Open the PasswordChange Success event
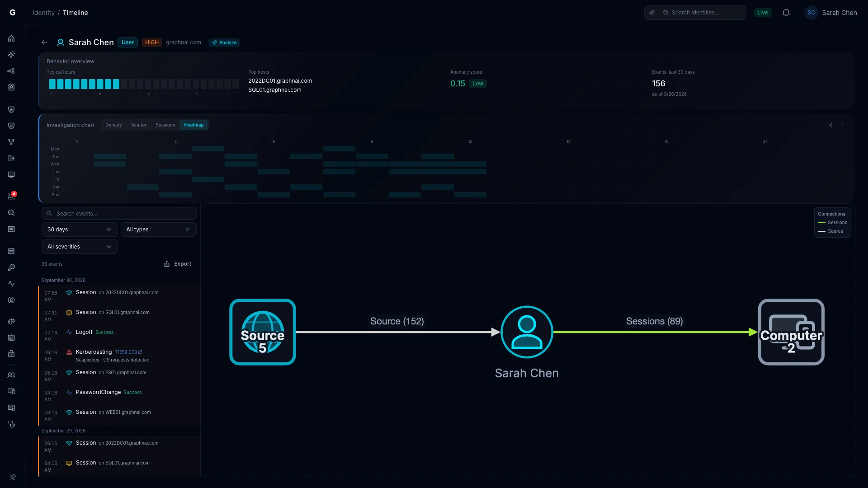868x488 pixels. pos(119,396)
